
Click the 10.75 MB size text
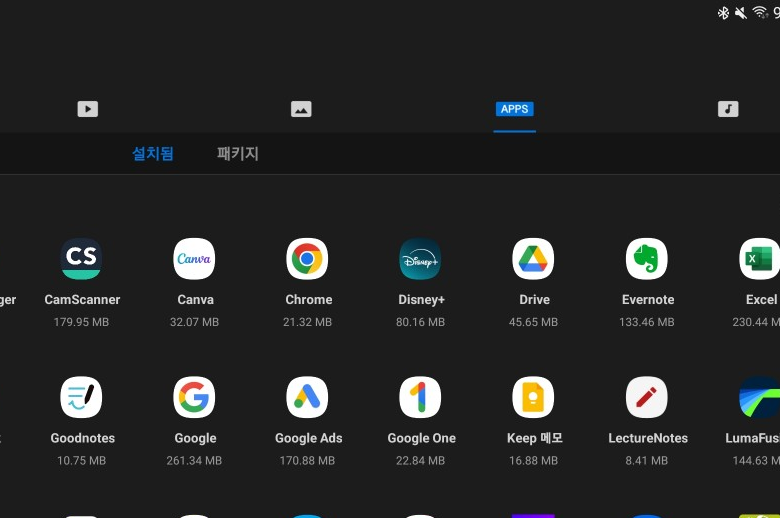tap(81, 460)
